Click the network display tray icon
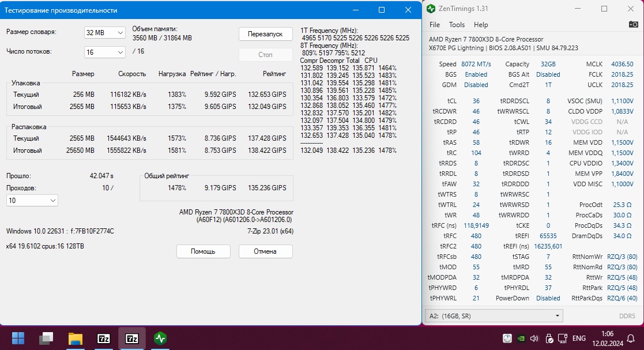Image resolution: width=644 pixels, height=350 pixels. click(x=563, y=338)
